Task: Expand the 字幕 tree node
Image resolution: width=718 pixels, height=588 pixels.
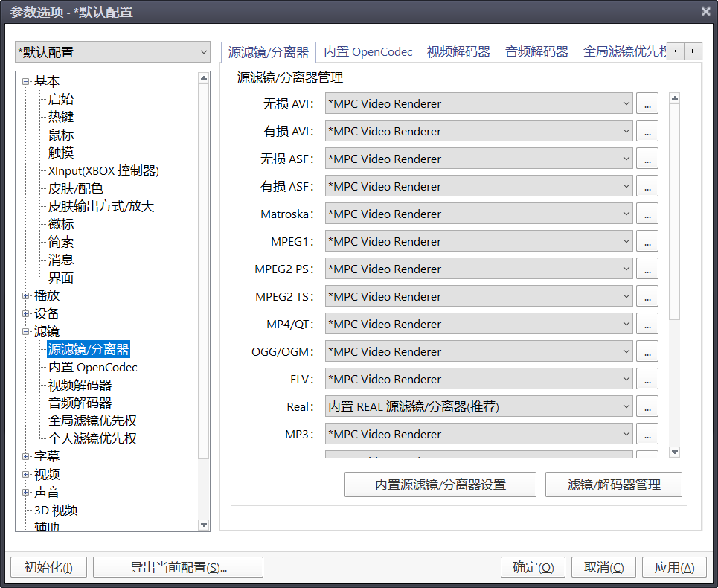Action: click(x=26, y=456)
